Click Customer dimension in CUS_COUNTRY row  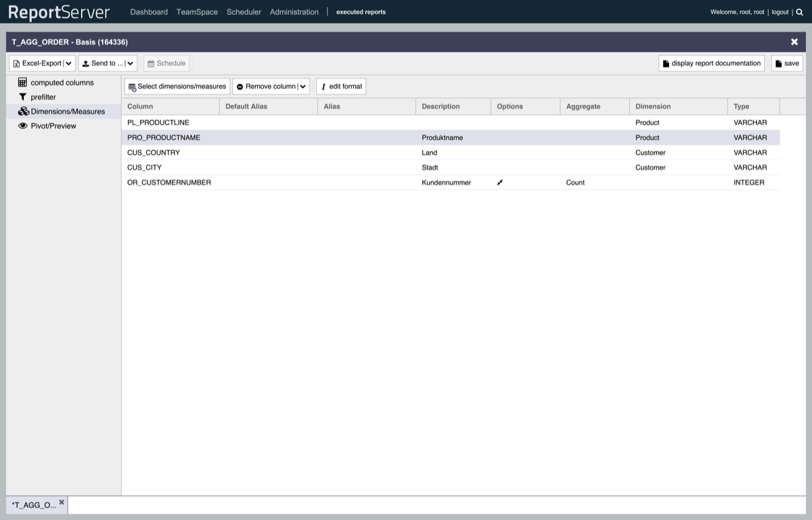tap(650, 152)
